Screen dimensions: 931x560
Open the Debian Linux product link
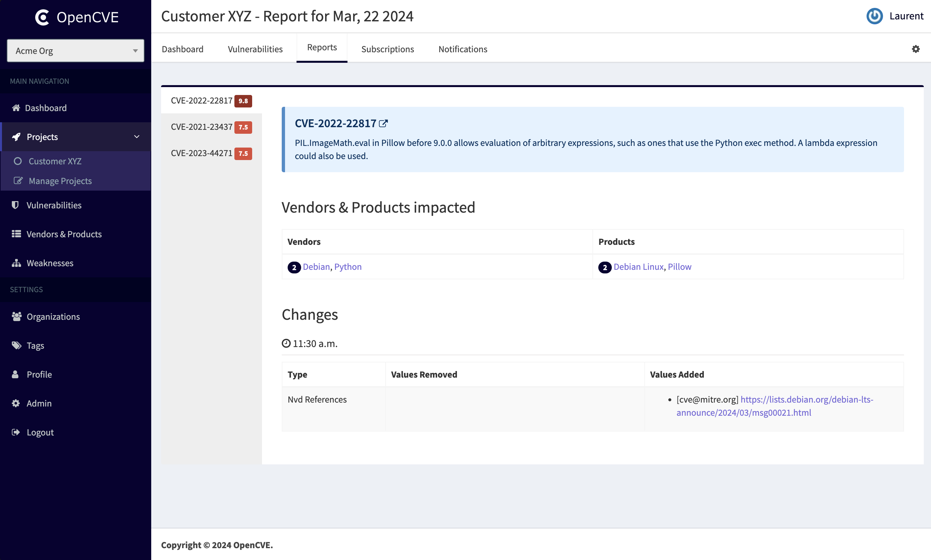coord(638,267)
